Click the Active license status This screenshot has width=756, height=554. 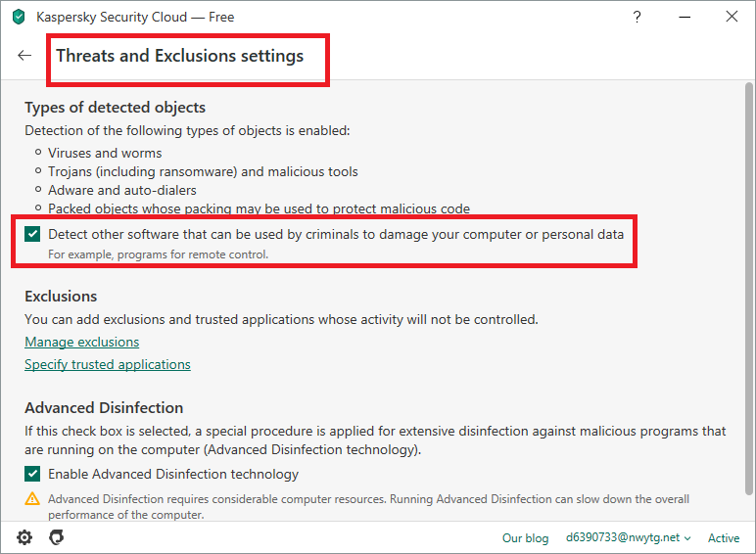pyautogui.click(x=724, y=538)
